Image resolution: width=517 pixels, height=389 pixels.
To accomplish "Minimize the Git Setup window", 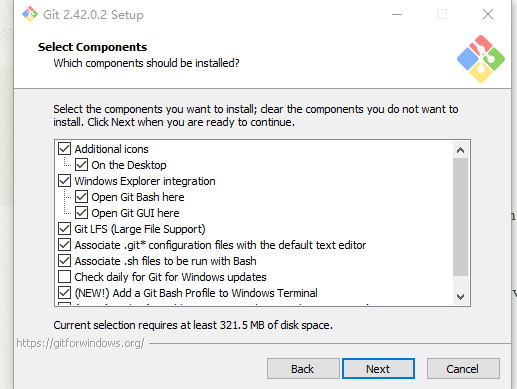I will 397,14.
